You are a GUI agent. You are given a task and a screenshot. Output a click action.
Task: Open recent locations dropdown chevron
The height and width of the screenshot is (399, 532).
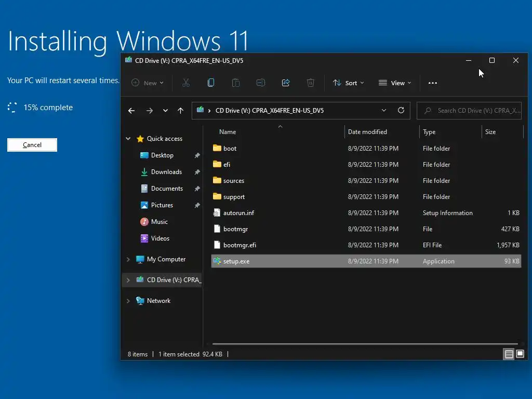click(x=165, y=111)
